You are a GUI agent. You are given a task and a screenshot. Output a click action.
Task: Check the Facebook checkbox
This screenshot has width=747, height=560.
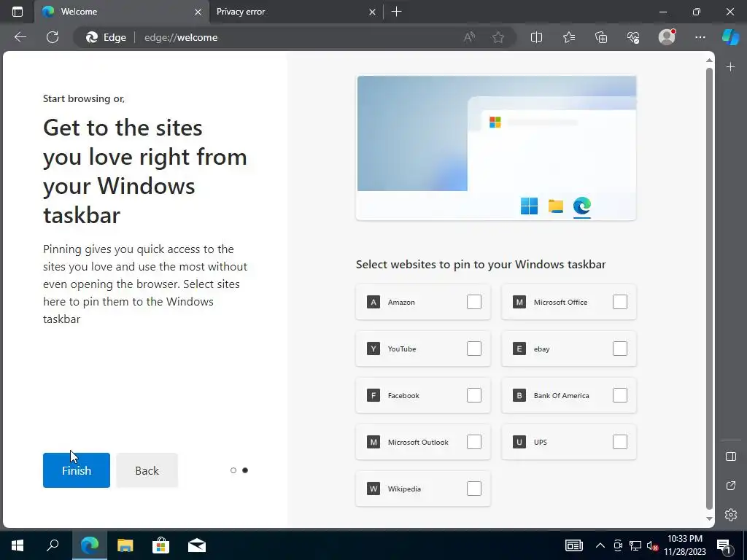point(474,395)
